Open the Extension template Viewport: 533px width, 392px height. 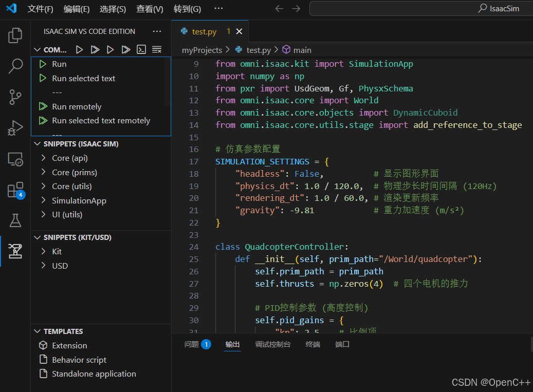pos(101,345)
